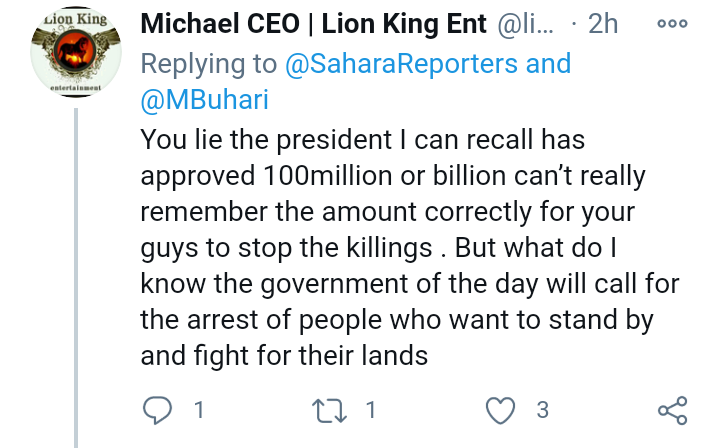View the likes count number 3
Viewport: 720px width, 448px height.
(x=543, y=410)
